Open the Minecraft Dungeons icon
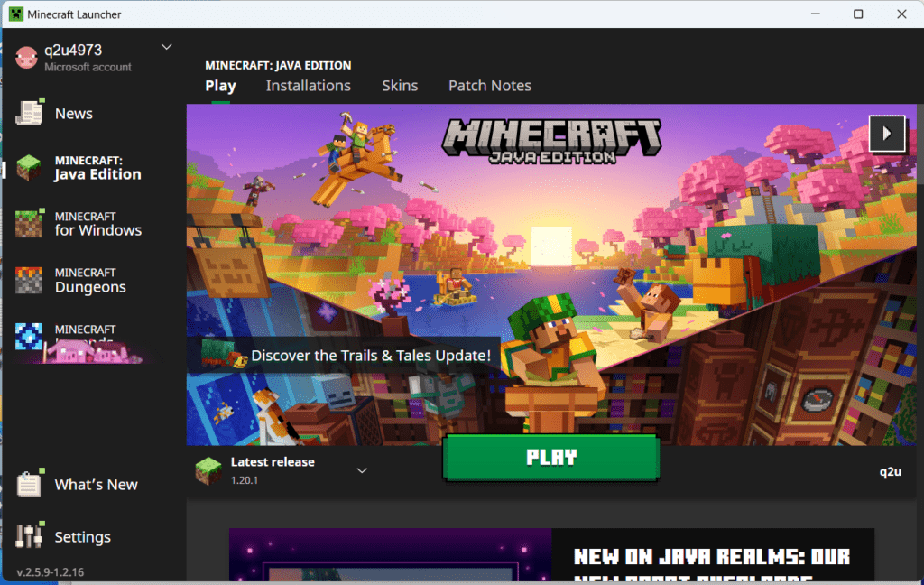This screenshot has width=924, height=585. [29, 280]
